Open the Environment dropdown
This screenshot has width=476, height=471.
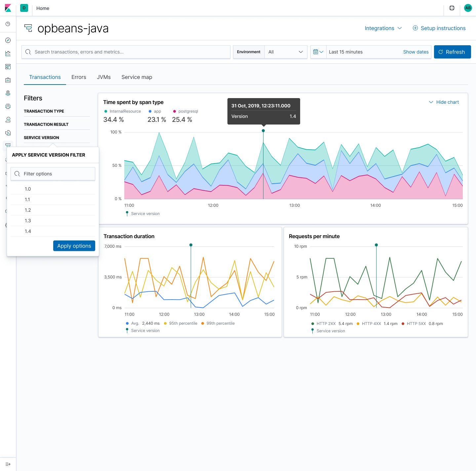(x=286, y=52)
